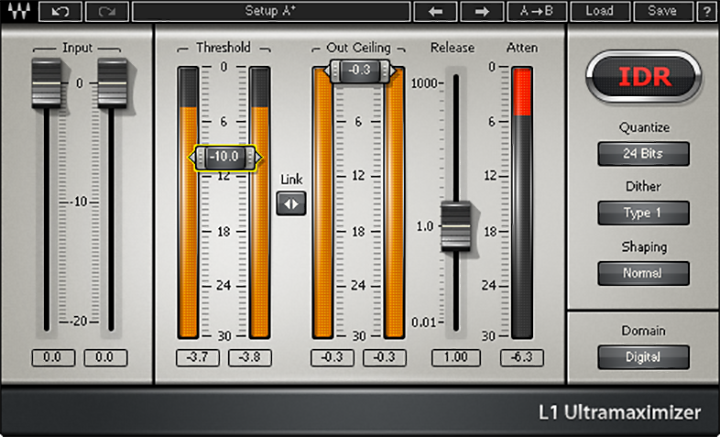Click left Input value field 0.0
Screen dimensions: 720x437
53,358
